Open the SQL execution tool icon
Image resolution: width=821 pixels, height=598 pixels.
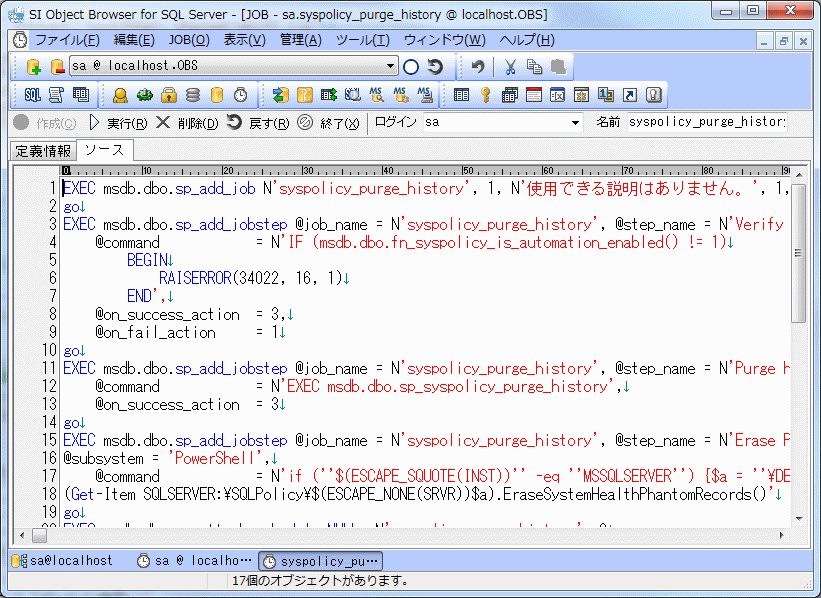pos(32,95)
